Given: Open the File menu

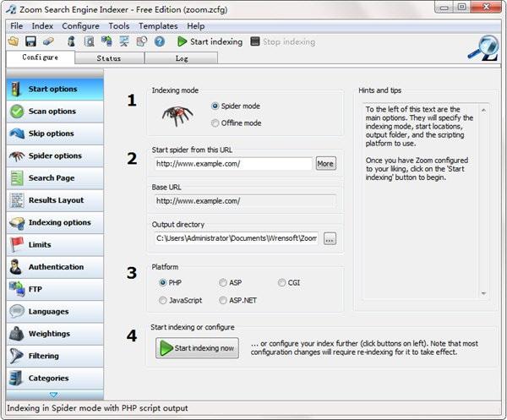Looking at the screenshot, I should point(17,26).
